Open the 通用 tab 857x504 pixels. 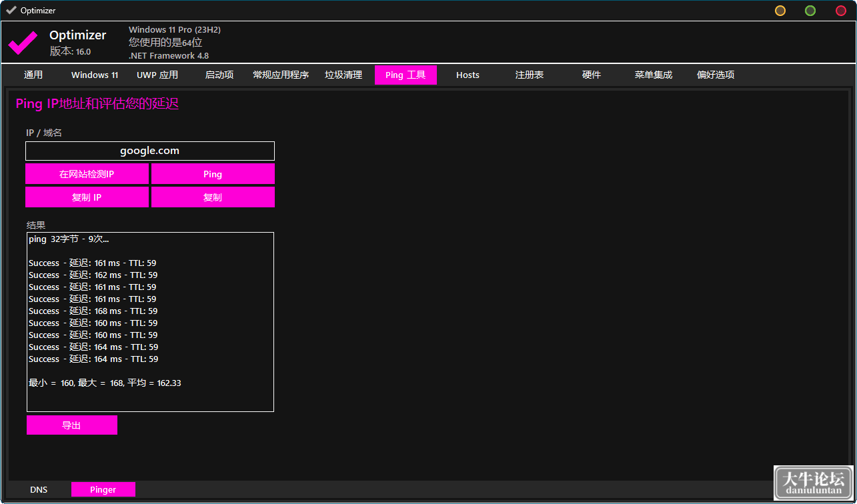pyautogui.click(x=33, y=75)
